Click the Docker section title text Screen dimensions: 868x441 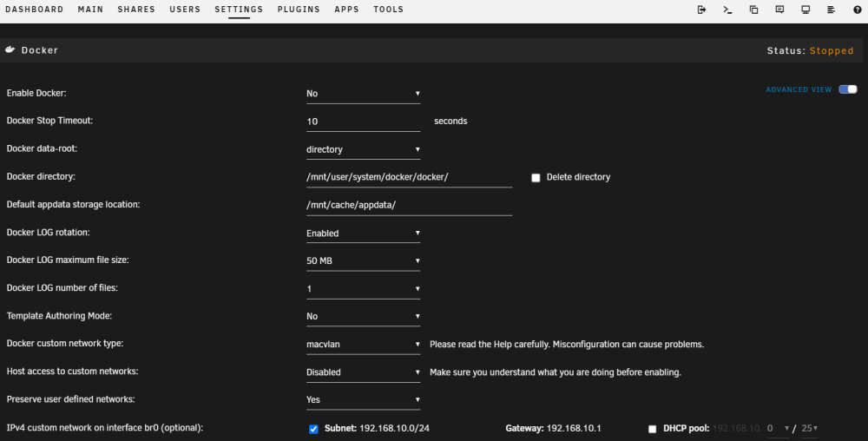point(39,50)
